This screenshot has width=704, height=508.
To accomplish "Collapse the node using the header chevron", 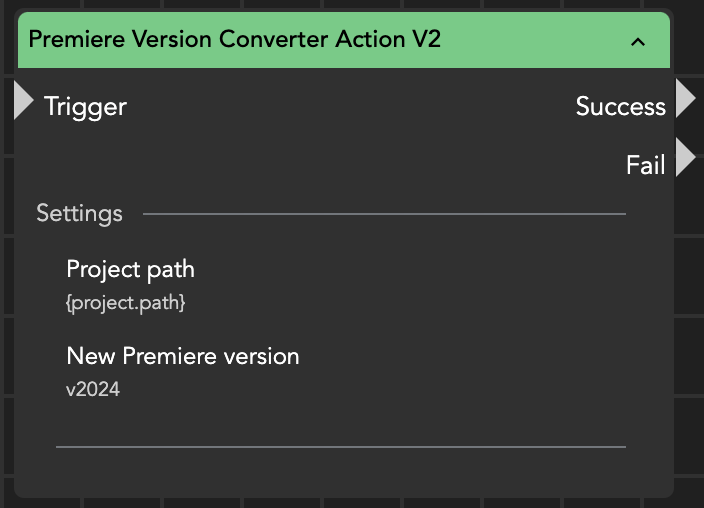I will tap(638, 42).
